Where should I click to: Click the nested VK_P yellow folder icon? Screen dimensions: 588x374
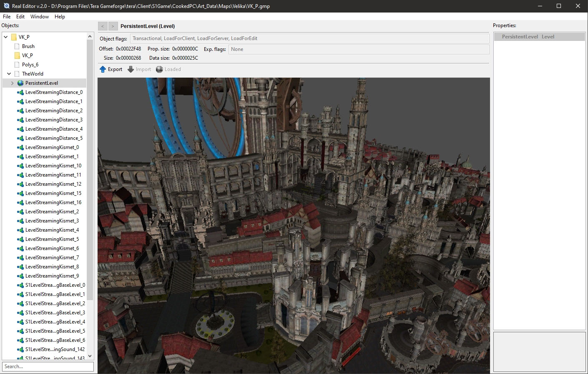click(x=17, y=56)
